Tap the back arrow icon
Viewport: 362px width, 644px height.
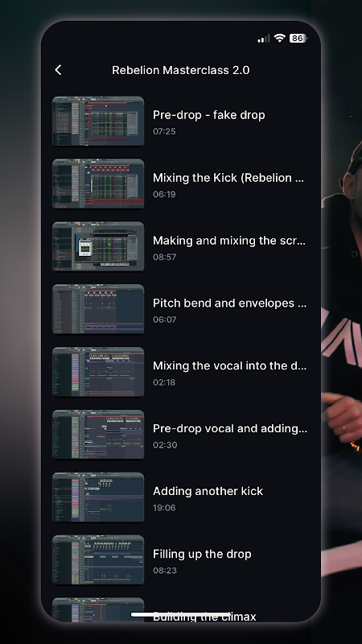58,70
